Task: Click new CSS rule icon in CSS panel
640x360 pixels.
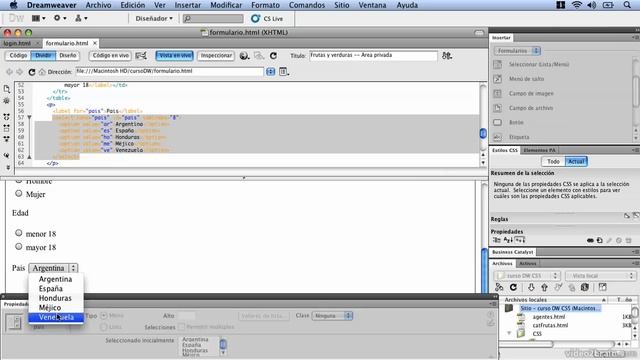Action: point(599,240)
